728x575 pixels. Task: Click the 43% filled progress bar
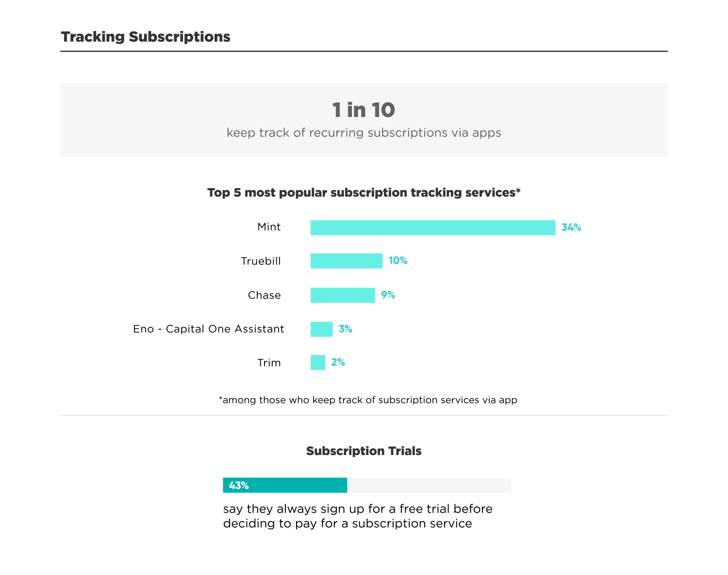pyautogui.click(x=285, y=485)
